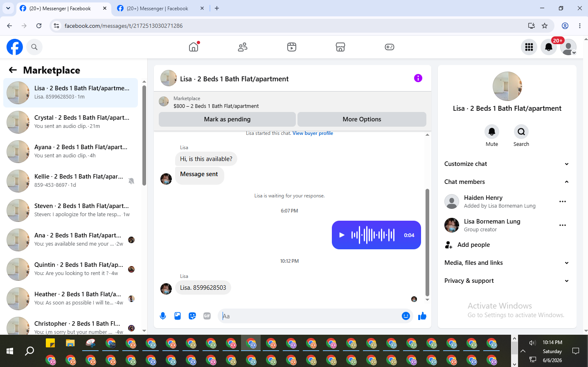Click the Add people label
Viewport: 588px width, 367px height.
pyautogui.click(x=473, y=245)
